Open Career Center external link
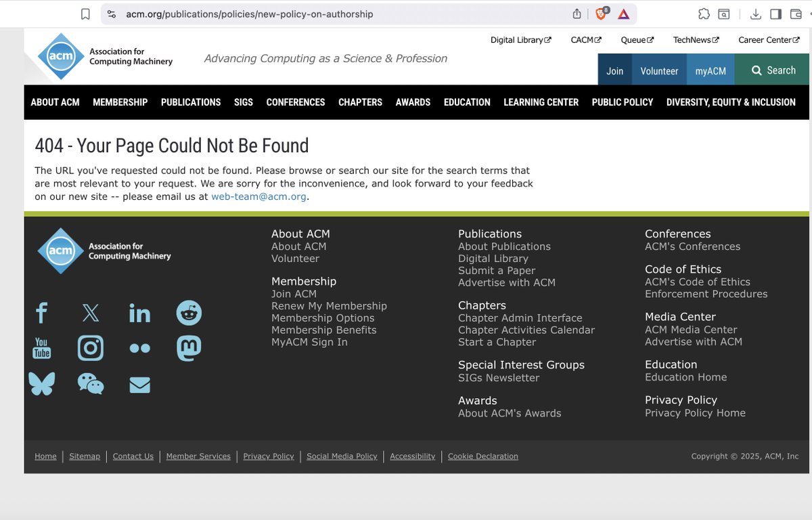The width and height of the screenshot is (812, 520). (x=769, y=40)
